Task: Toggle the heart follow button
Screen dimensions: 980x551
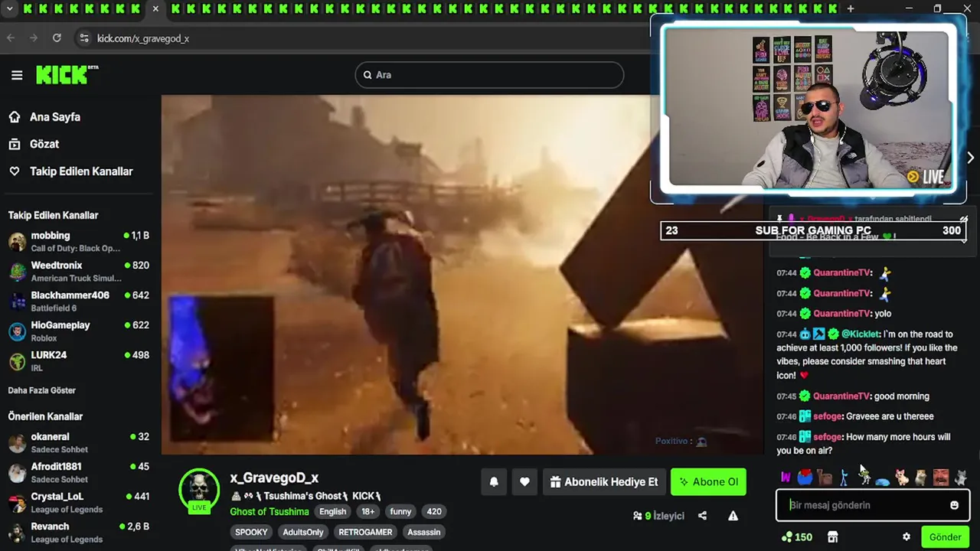Action: tap(524, 481)
